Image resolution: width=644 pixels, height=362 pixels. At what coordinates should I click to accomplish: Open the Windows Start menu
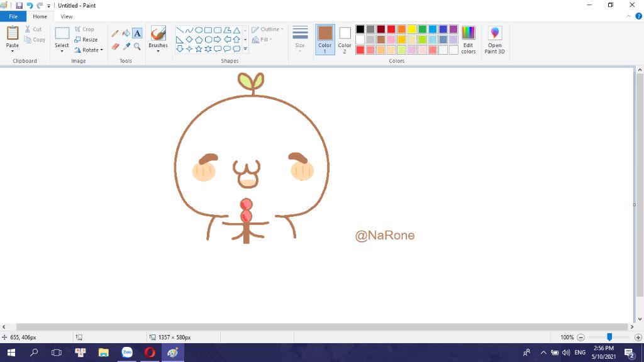11,353
